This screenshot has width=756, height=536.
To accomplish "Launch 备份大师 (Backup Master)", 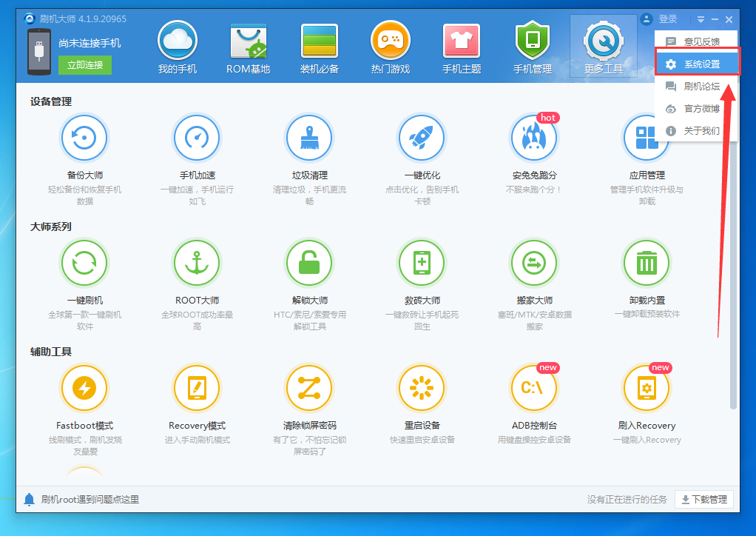I will tap(84, 137).
